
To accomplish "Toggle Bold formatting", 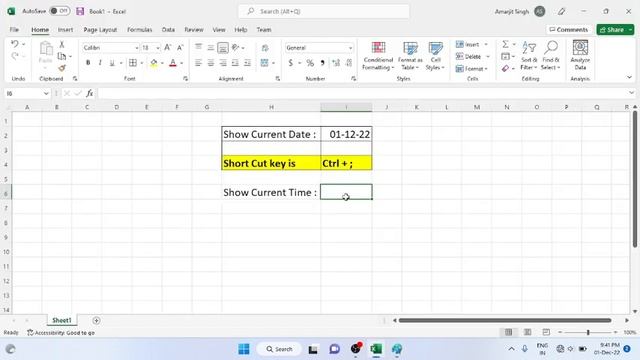I will point(88,63).
